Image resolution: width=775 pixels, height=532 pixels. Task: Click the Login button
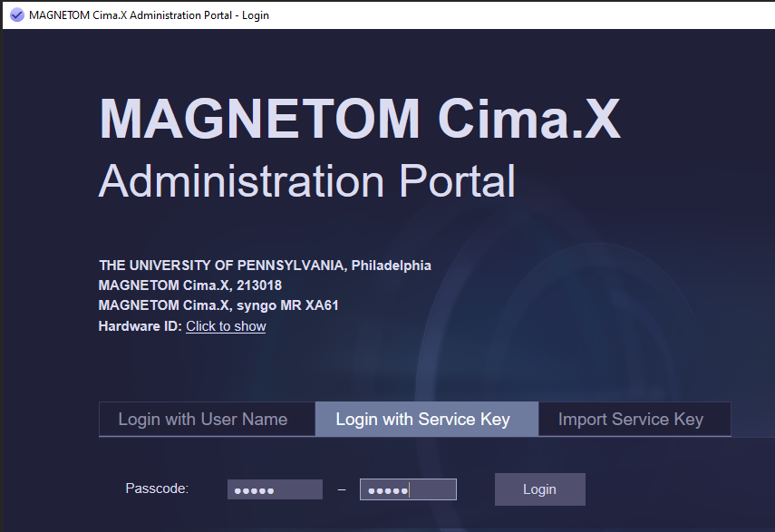(539, 489)
